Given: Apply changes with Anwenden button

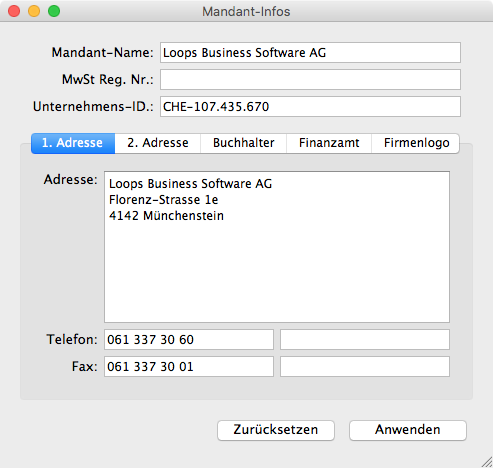Looking at the screenshot, I should click(x=408, y=430).
